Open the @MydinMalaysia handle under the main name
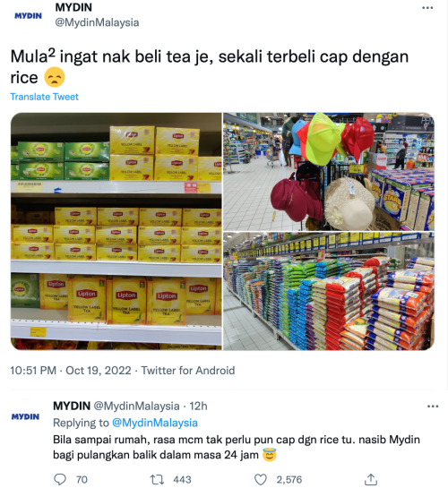 coord(97,22)
